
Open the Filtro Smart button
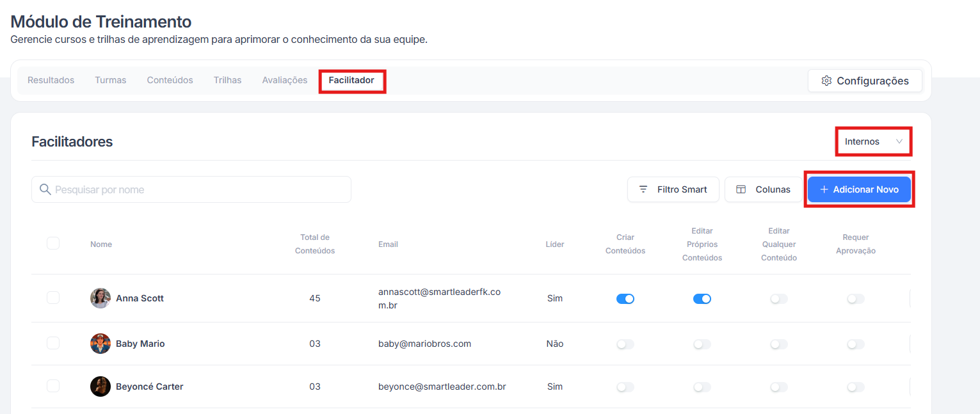(x=673, y=189)
